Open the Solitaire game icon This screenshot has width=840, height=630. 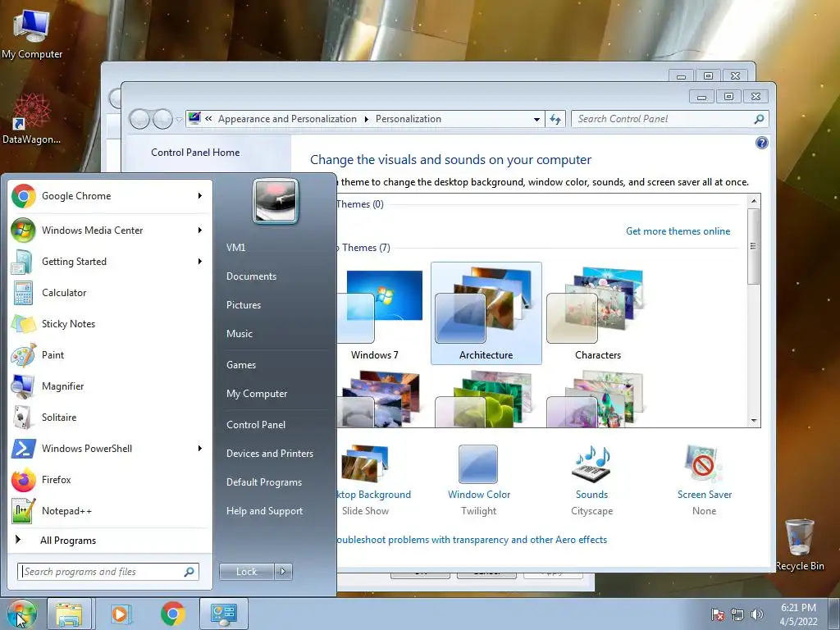24,418
